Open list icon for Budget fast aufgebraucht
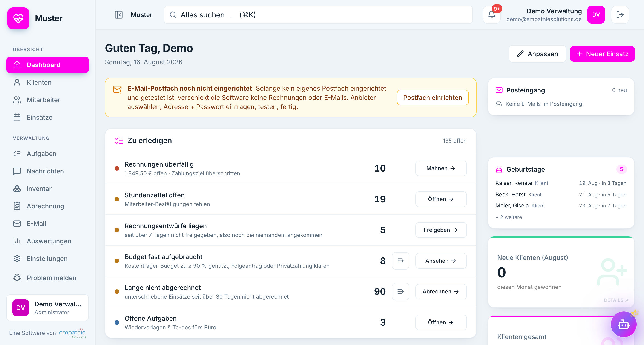The height and width of the screenshot is (345, 644). 400,261
